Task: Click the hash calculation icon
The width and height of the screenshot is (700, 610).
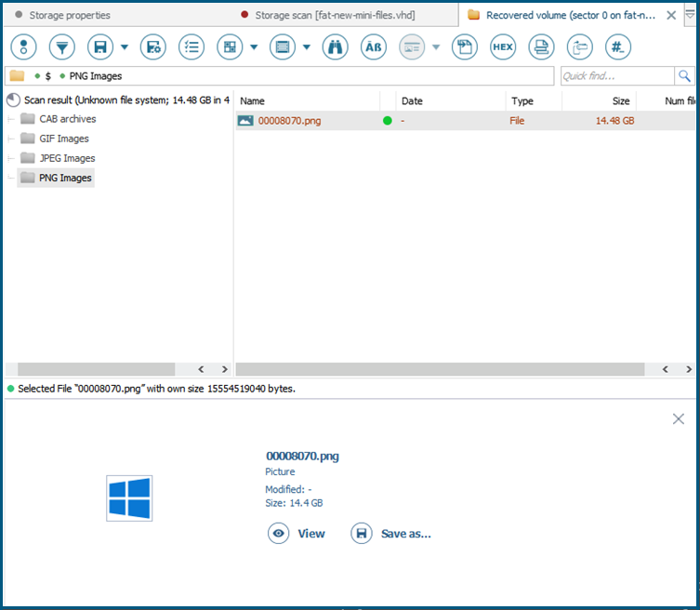Action: pos(618,46)
